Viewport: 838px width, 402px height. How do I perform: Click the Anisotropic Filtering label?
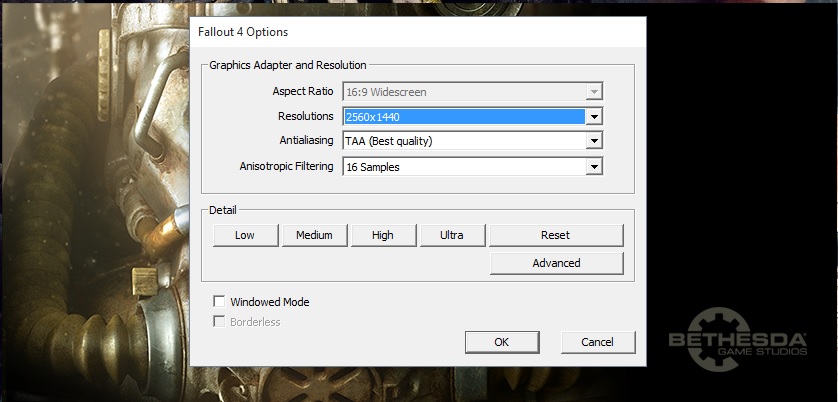(286, 166)
